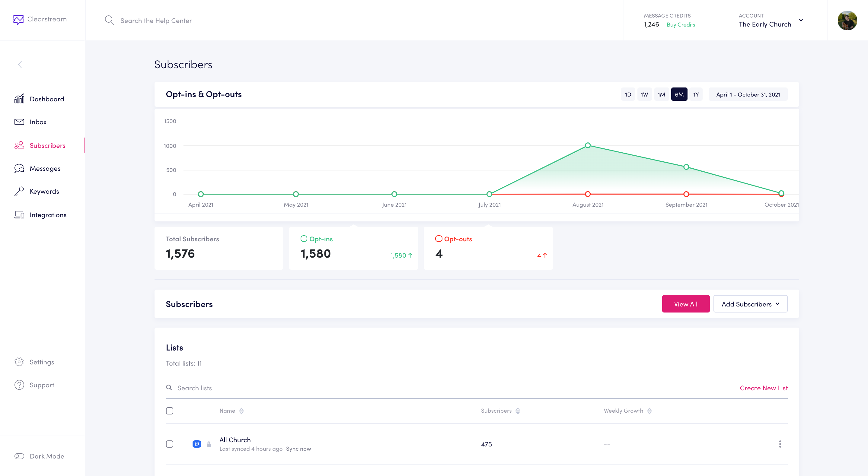Click the Inbox envelope icon

[19, 122]
